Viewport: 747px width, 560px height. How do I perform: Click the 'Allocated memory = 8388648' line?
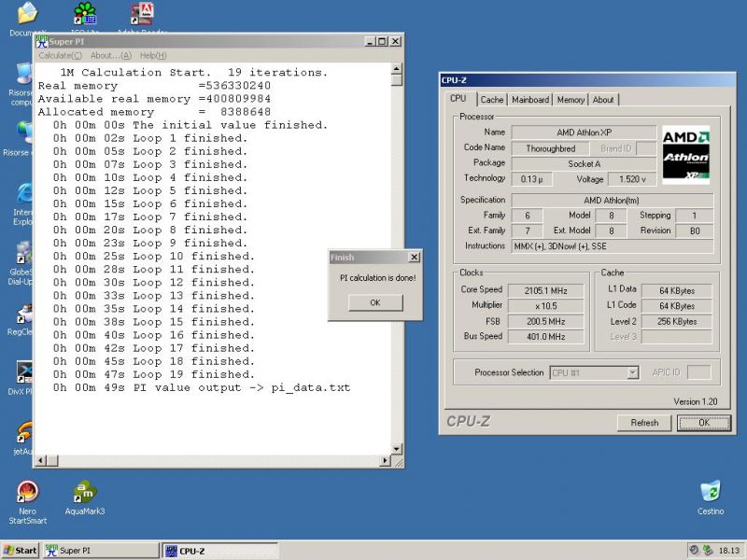click(x=154, y=112)
